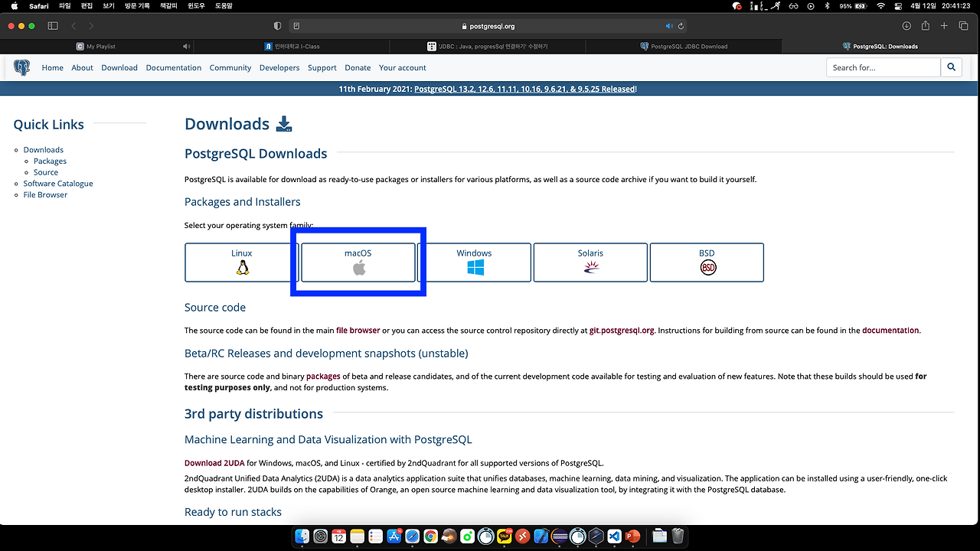
Task: Toggle the Safari sidebar icon
Action: 53,25
